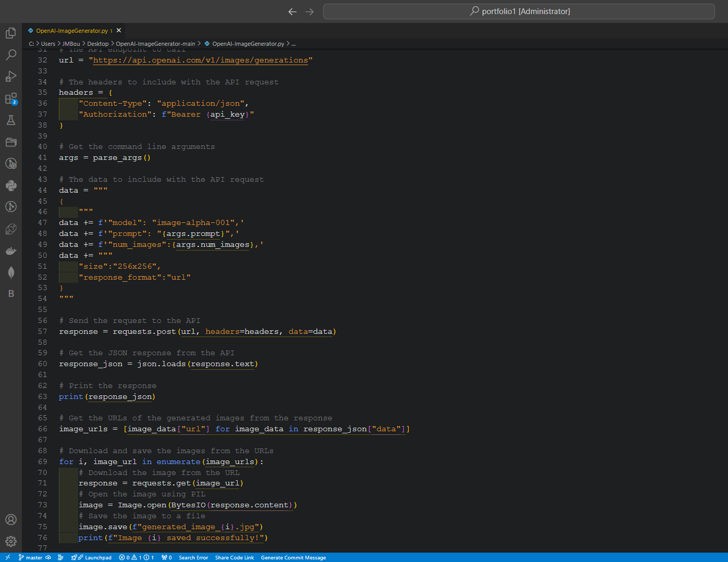
Task: Click the ports forwarded 0 indicator
Action: click(167, 557)
